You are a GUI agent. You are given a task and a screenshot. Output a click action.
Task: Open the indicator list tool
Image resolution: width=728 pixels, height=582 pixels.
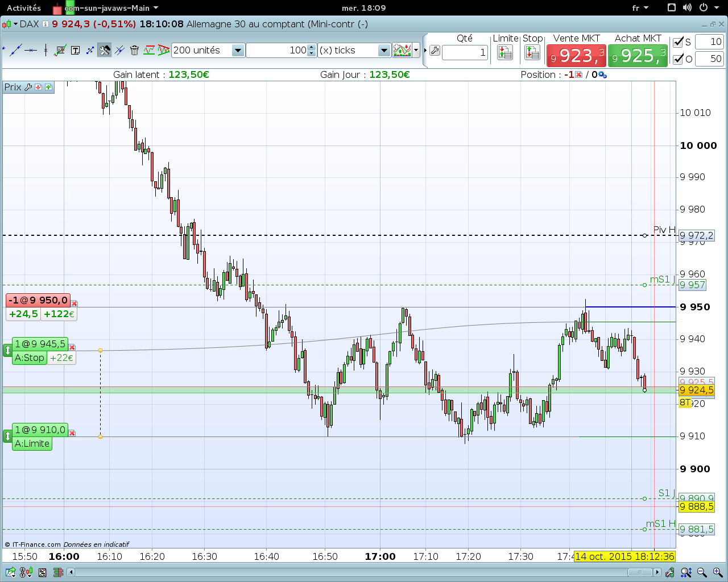pos(60,50)
